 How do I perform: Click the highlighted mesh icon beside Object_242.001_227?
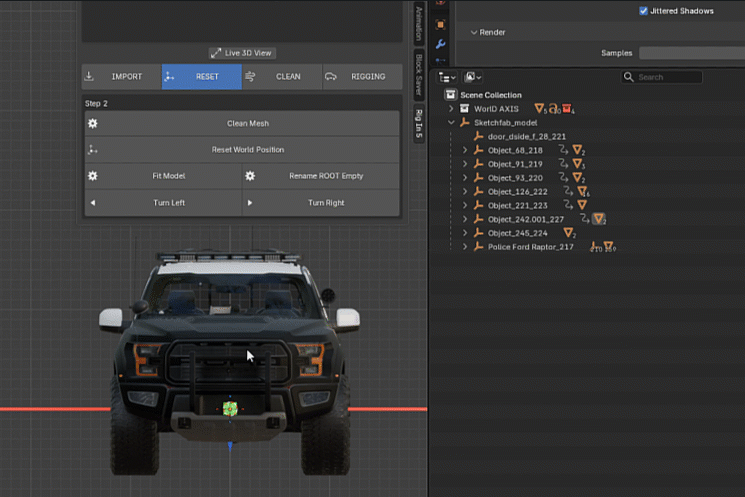(599, 219)
